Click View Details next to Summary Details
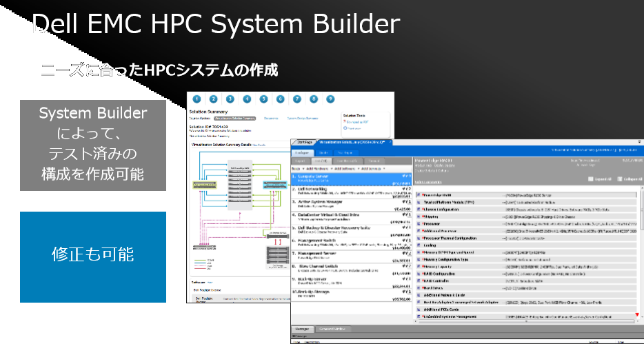Screen dimensions: 644x344 (x=259, y=145)
